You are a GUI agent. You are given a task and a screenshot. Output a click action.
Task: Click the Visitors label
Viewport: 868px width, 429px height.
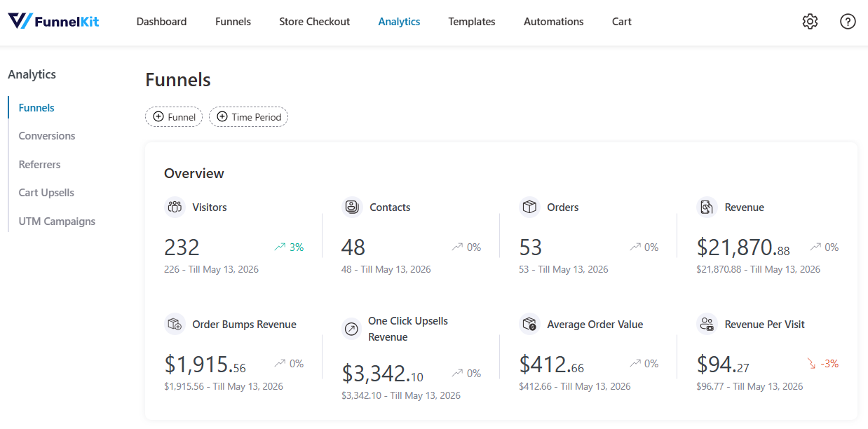click(210, 207)
